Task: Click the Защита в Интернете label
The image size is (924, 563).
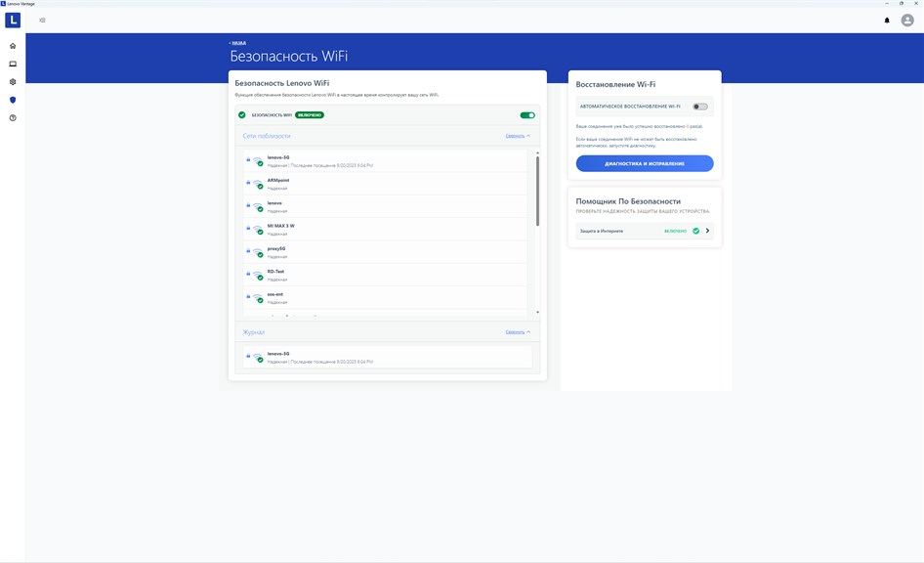Action: (602, 231)
